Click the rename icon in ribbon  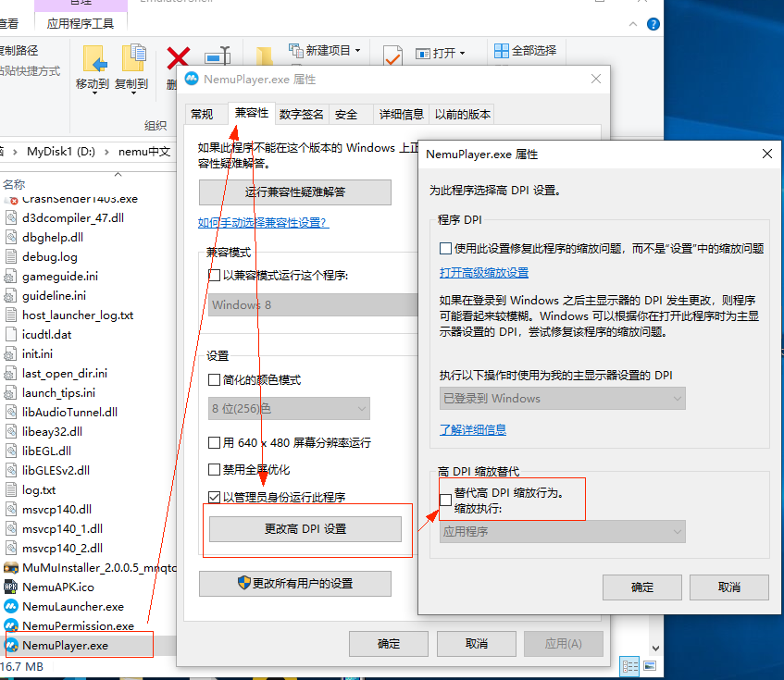coord(218,56)
